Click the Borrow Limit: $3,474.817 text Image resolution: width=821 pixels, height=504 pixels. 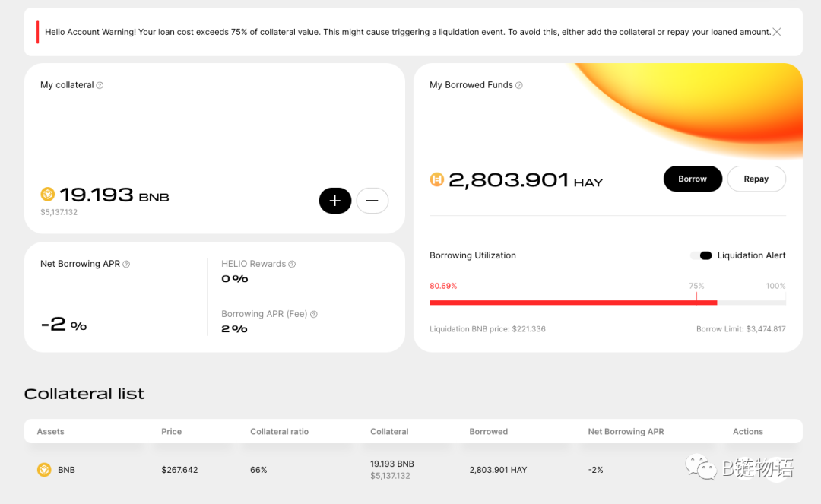[x=741, y=329]
